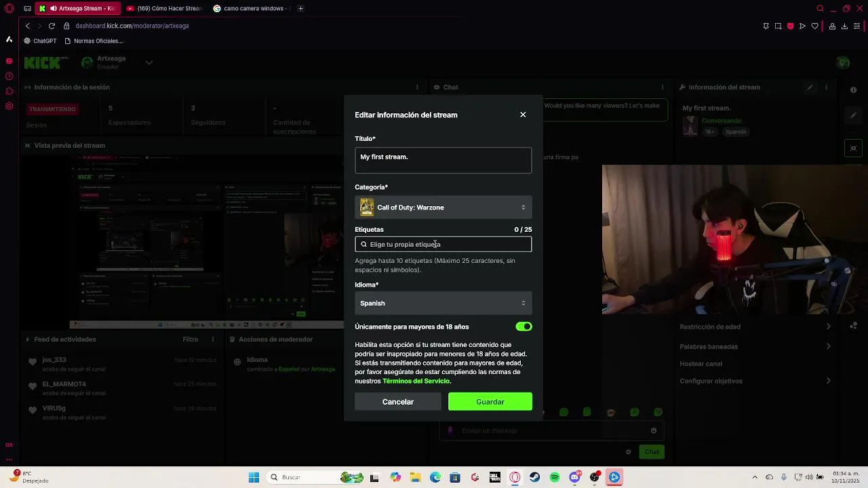
Task: Toggle Únicamente para mayores de 18 años switch
Action: (x=524, y=327)
